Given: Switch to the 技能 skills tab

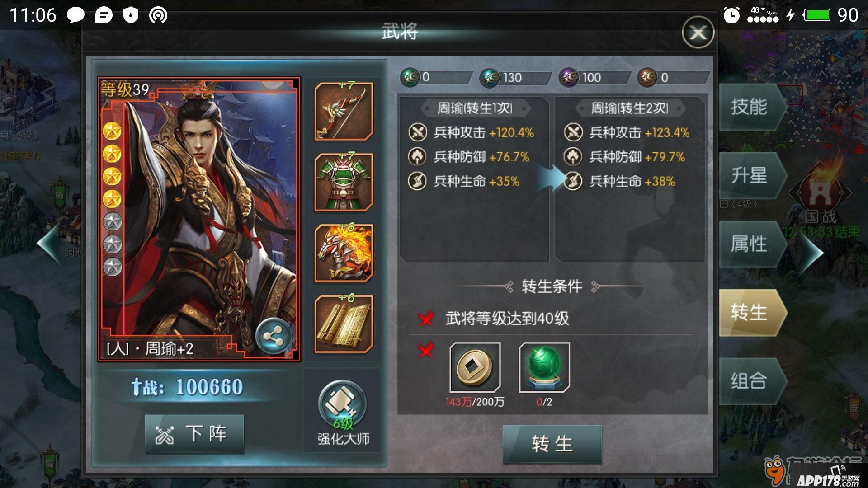Looking at the screenshot, I should click(x=750, y=107).
